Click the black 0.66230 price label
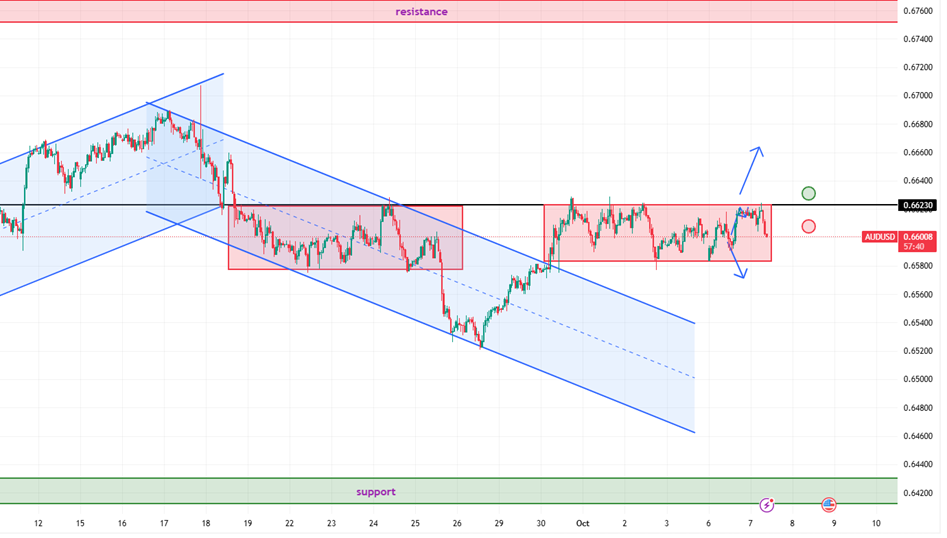 click(x=918, y=205)
